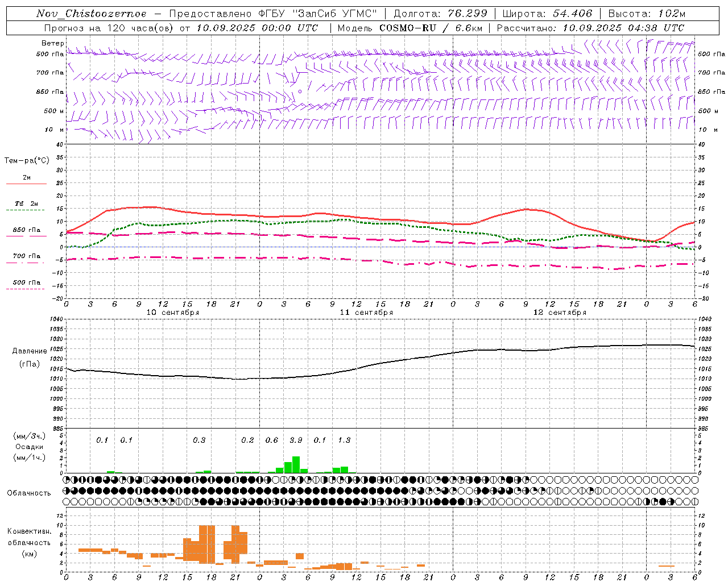Click the 'Давление' pressure panel label
The width and height of the screenshot is (728, 582).
(x=30, y=351)
